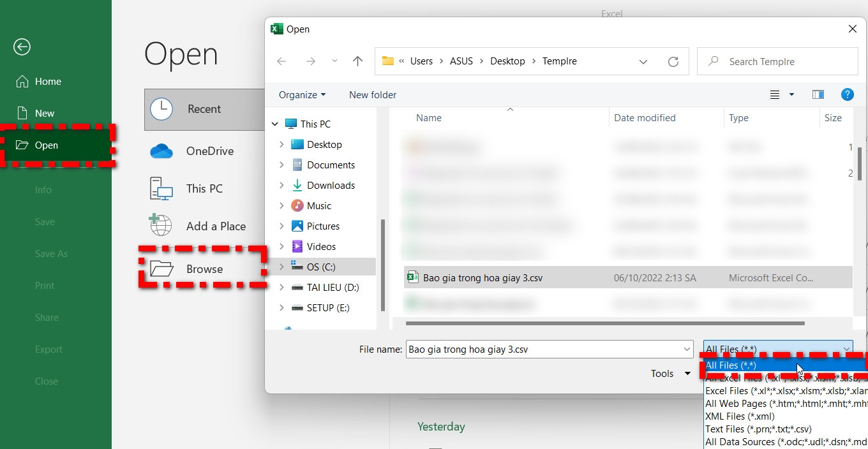Sort files by Size column

click(x=833, y=118)
